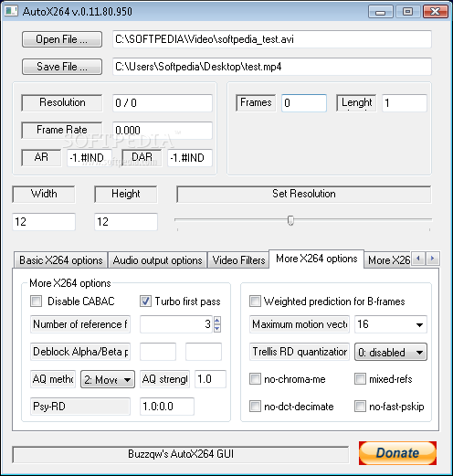This screenshot has height=476, width=453.
Task: Click the Deblock Alpha/Beta label
Action: click(x=80, y=352)
